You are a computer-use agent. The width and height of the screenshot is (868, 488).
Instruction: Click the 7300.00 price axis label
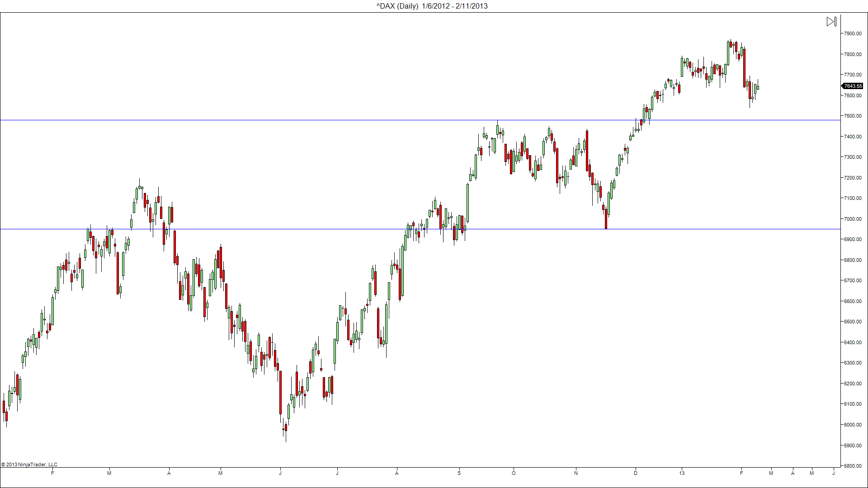853,157
